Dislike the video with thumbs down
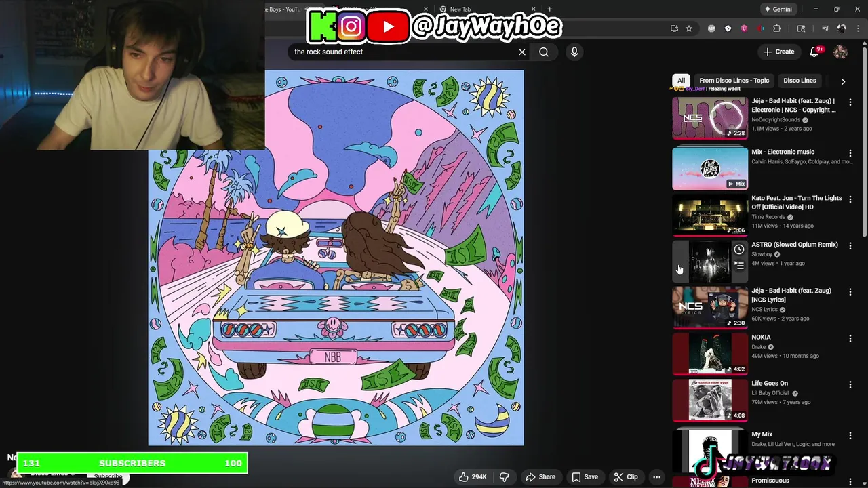 pyautogui.click(x=504, y=476)
